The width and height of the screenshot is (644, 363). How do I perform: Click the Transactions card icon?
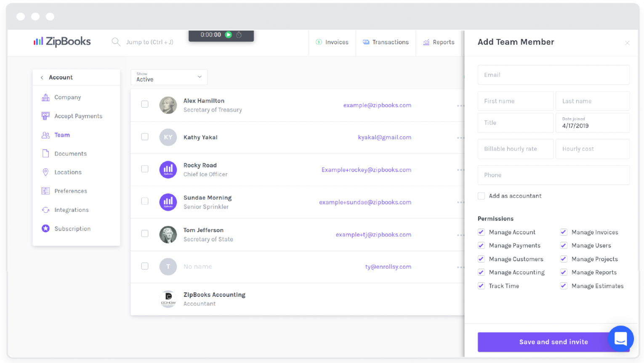(x=366, y=42)
